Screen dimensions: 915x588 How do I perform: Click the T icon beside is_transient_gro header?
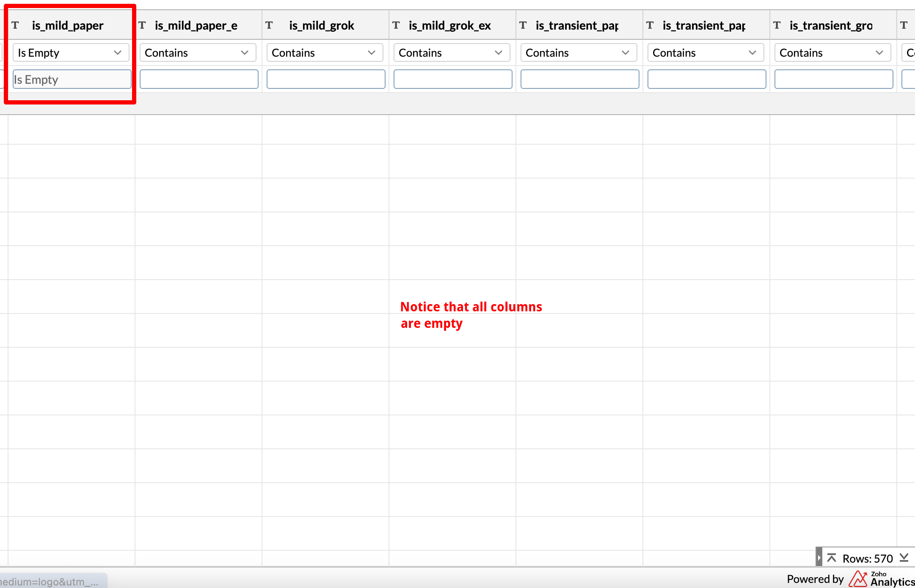click(x=777, y=25)
